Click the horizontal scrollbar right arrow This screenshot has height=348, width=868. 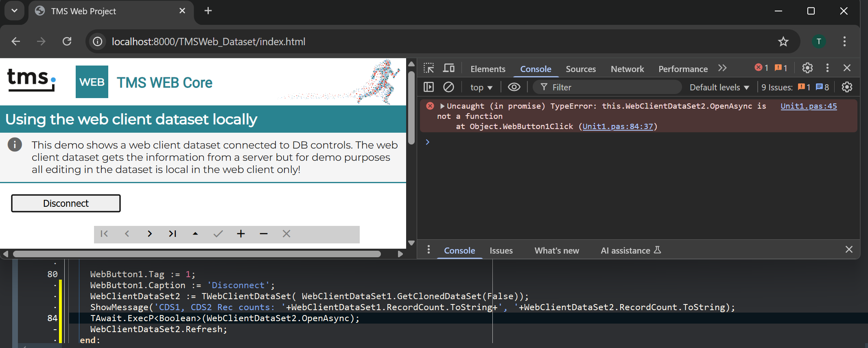(x=400, y=254)
